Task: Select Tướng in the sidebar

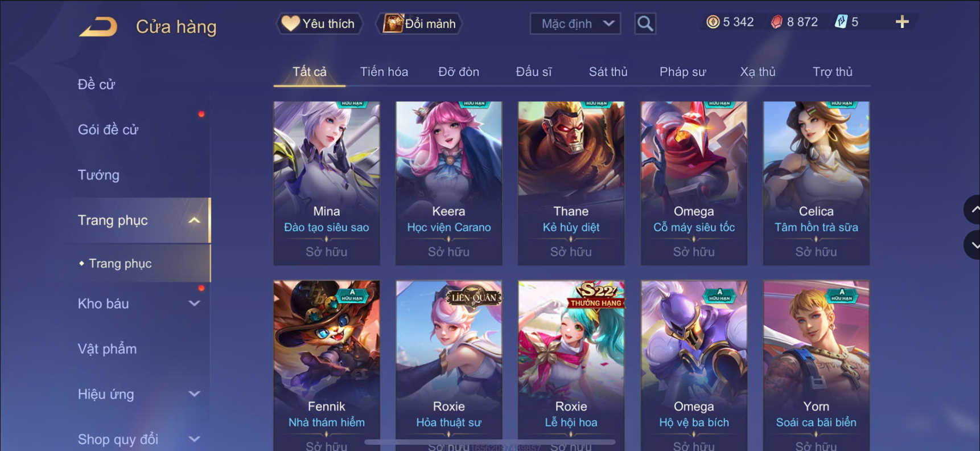Action: click(98, 175)
